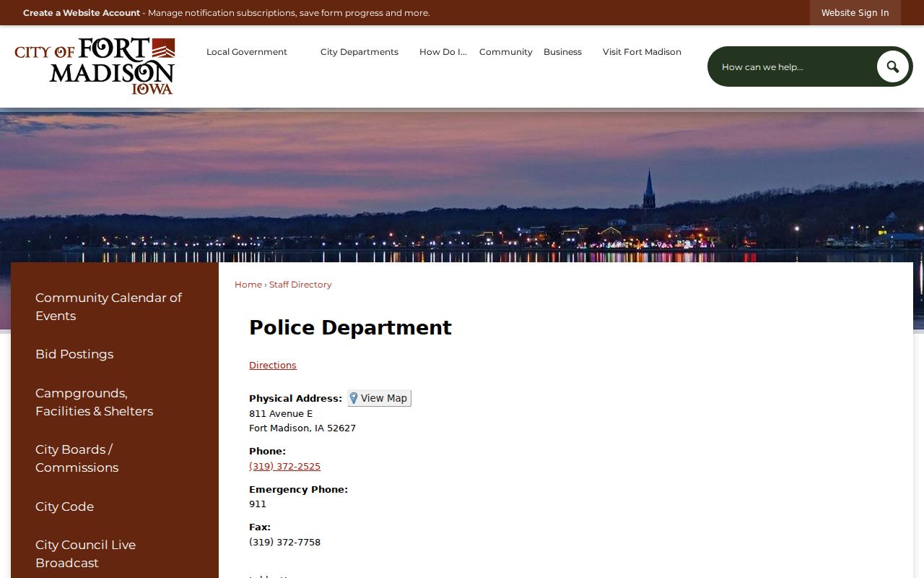Open City Boards / Commissions link
This screenshot has height=578, width=924.
[x=77, y=458]
